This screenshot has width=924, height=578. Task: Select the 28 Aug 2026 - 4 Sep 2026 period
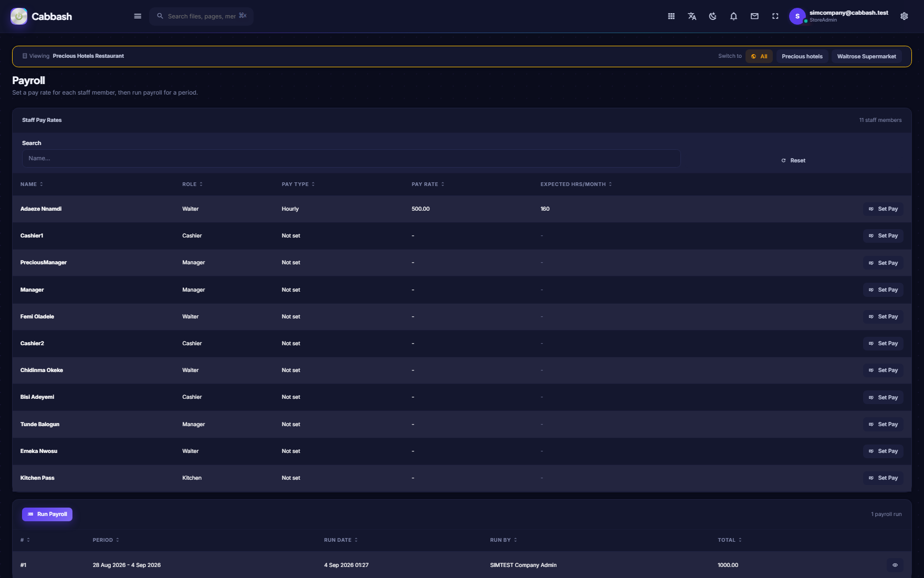coord(127,565)
